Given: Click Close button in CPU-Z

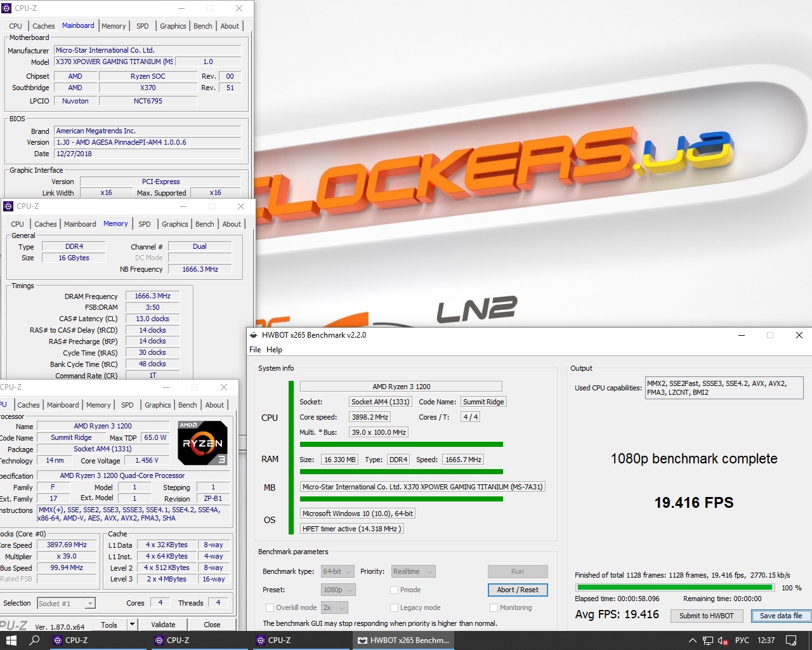Looking at the screenshot, I should (212, 625).
